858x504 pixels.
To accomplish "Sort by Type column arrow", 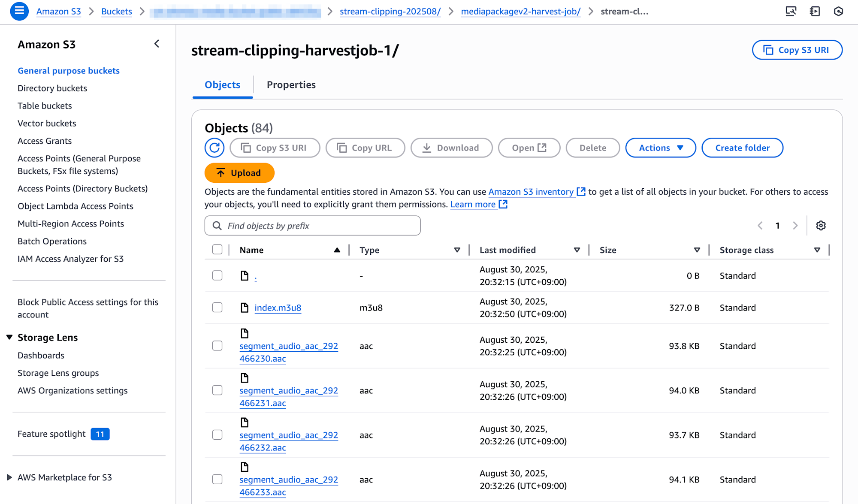I will pos(457,250).
